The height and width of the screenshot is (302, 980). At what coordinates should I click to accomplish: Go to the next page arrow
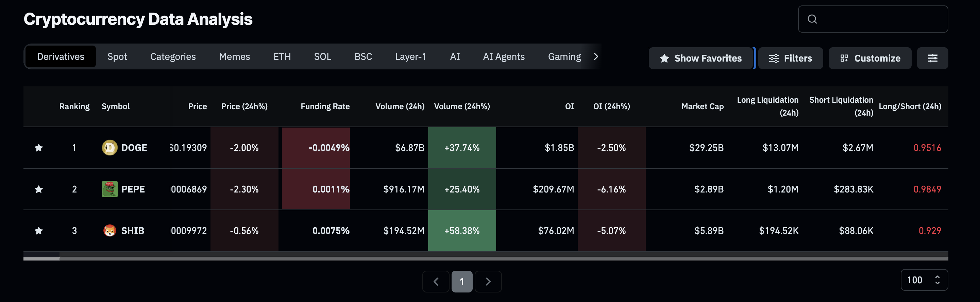click(488, 282)
